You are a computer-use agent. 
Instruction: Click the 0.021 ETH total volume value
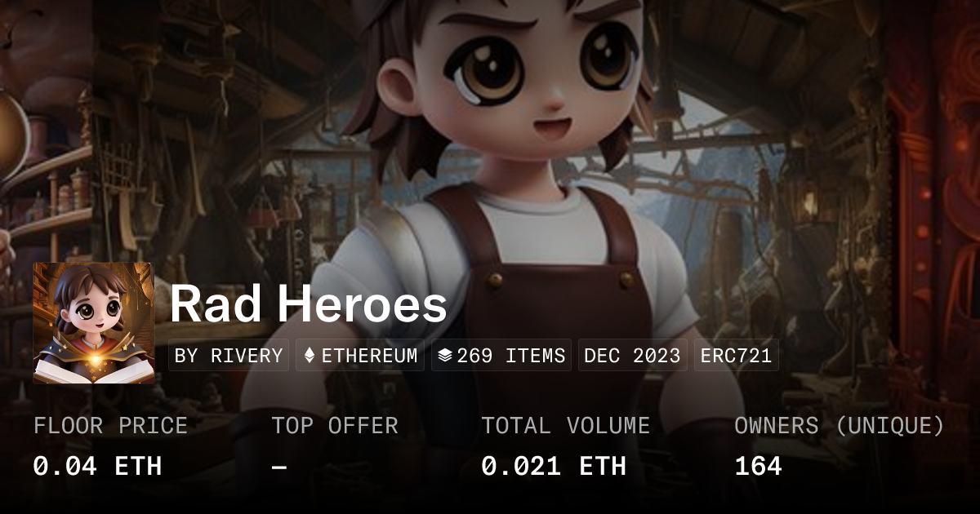554,466
